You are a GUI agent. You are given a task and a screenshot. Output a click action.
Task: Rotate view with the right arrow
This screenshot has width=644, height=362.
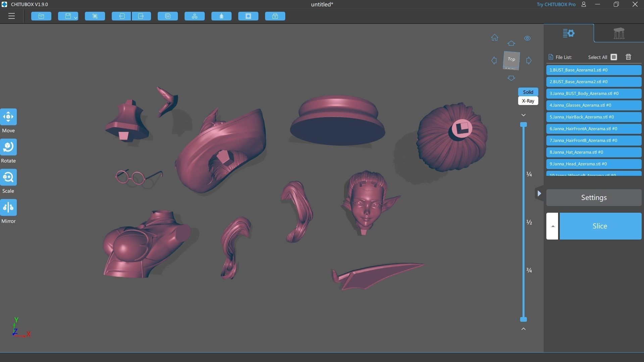click(x=529, y=61)
